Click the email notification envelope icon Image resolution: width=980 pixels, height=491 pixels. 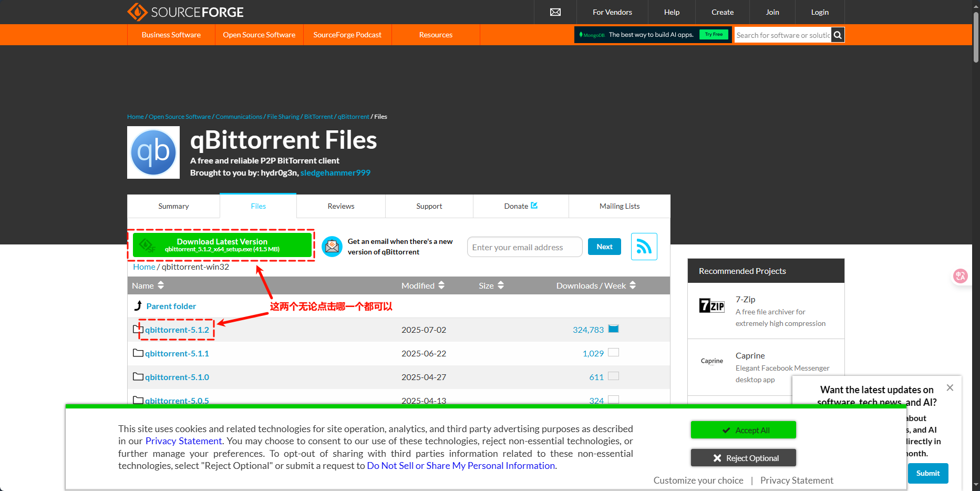[332, 247]
